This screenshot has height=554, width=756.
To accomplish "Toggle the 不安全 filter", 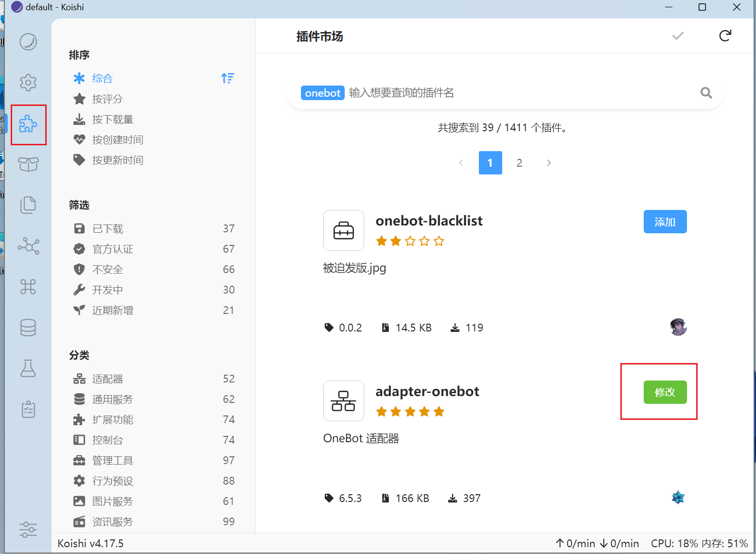I will [154, 269].
